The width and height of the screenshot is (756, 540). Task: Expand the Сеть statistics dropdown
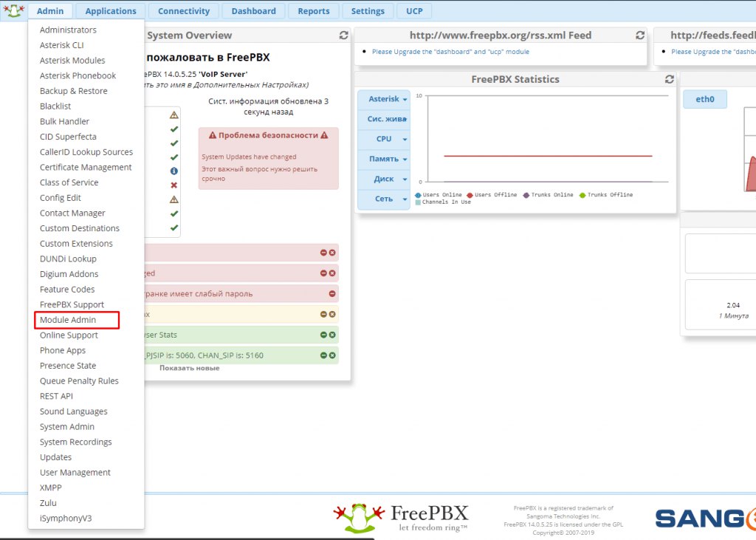click(384, 199)
